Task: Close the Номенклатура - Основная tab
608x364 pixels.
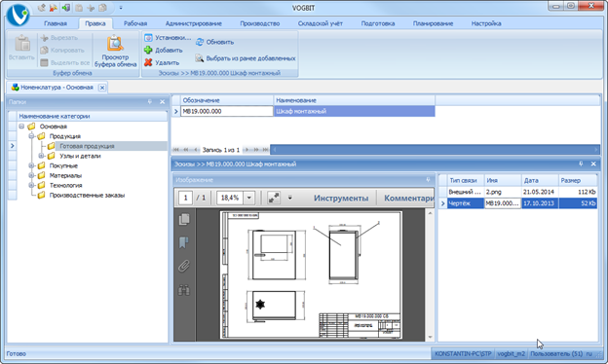Action: 102,88
